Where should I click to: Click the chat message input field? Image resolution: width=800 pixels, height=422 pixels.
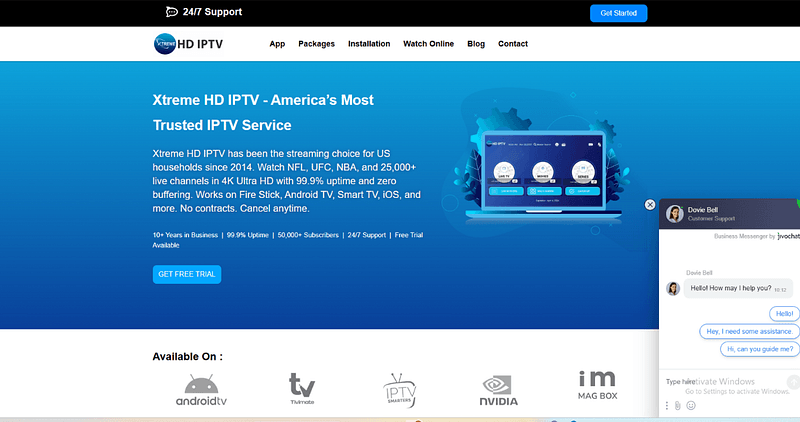coord(724,382)
